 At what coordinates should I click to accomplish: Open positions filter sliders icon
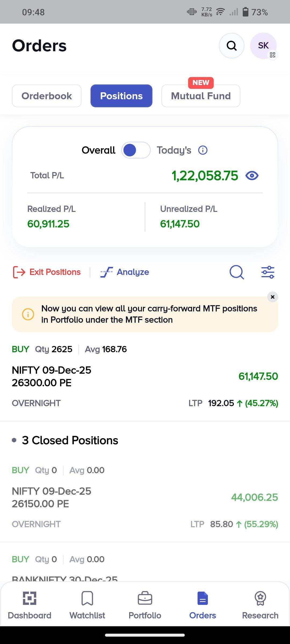[268, 272]
